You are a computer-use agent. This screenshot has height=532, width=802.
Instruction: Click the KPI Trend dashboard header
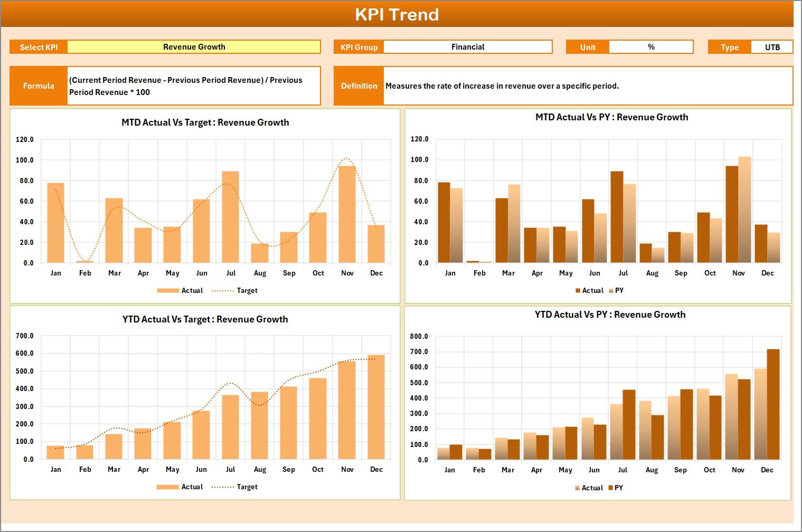point(401,14)
